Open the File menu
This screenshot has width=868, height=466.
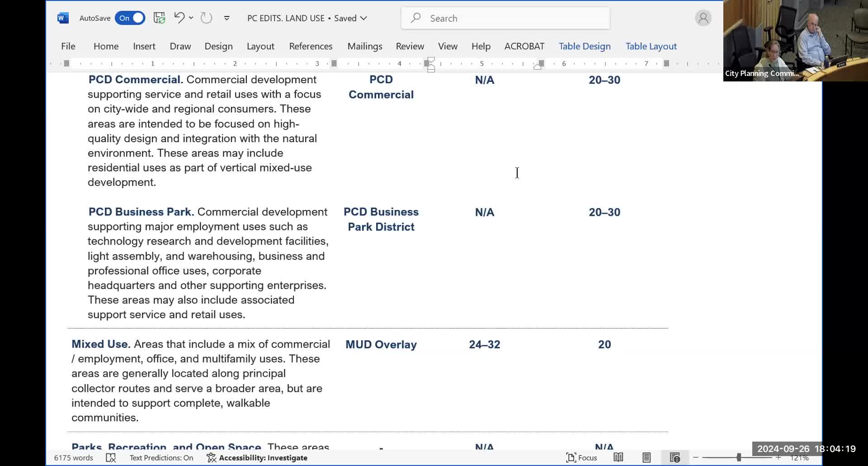pos(68,46)
